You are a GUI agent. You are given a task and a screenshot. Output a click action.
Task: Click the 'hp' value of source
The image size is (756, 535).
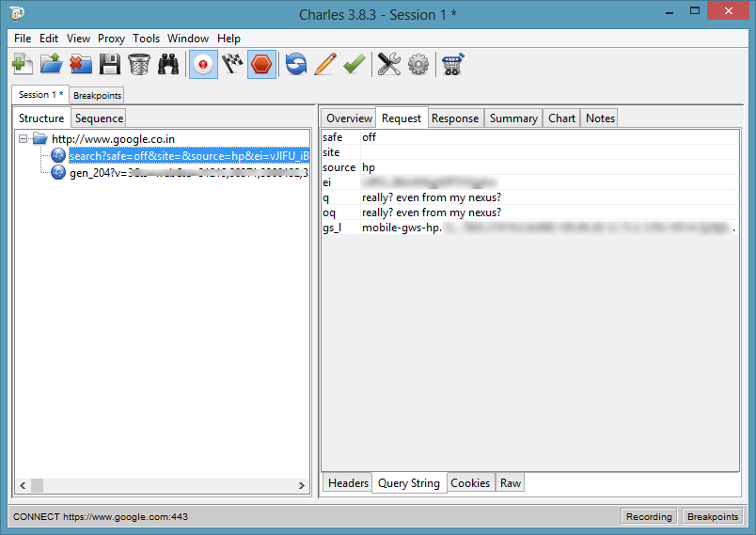coord(369,167)
